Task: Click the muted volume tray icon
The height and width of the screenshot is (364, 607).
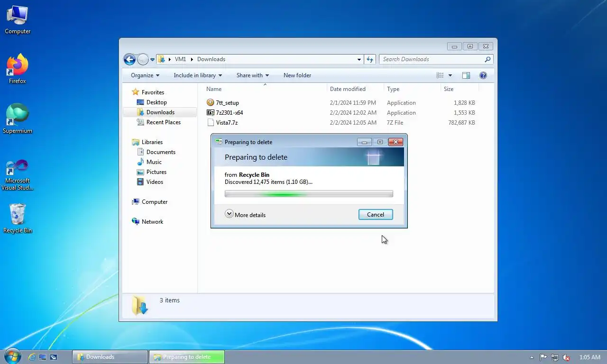Action: coord(565,357)
